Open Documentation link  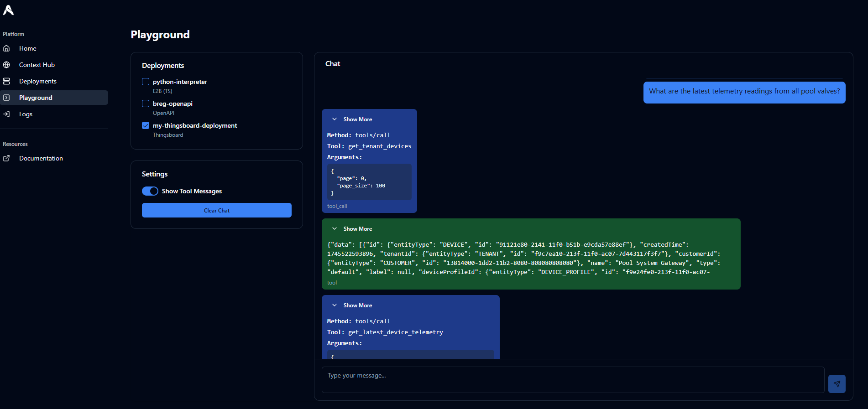coord(54,158)
